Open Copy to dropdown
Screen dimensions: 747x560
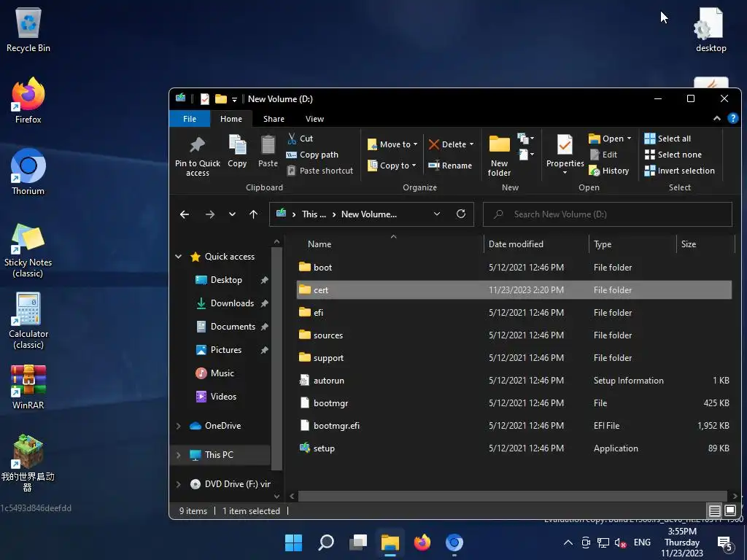392,166
